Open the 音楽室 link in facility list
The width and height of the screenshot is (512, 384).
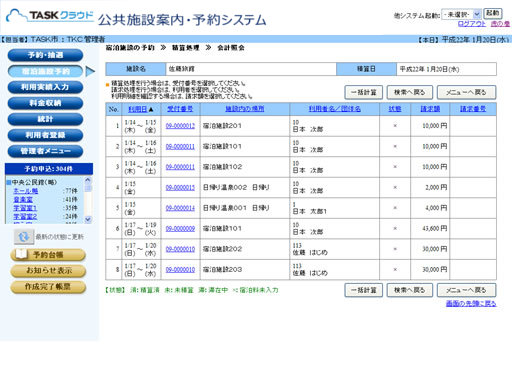point(23,200)
